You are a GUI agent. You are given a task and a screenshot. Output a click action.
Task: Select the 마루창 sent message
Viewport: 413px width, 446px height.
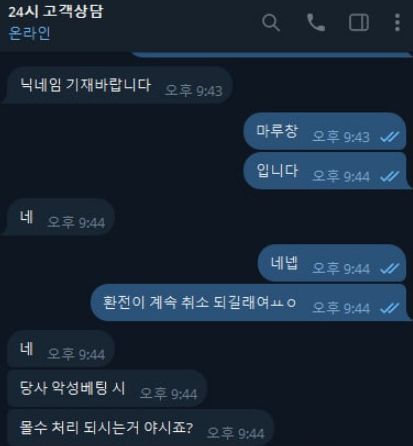325,131
